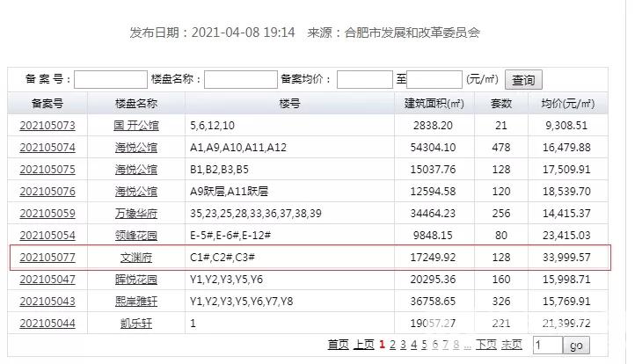Jump to page 8 in pagination
642x364 pixels.
(x=456, y=345)
